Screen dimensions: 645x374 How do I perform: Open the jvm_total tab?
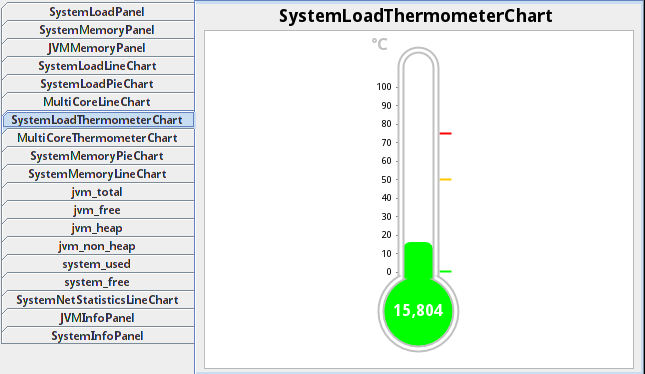tap(98, 192)
